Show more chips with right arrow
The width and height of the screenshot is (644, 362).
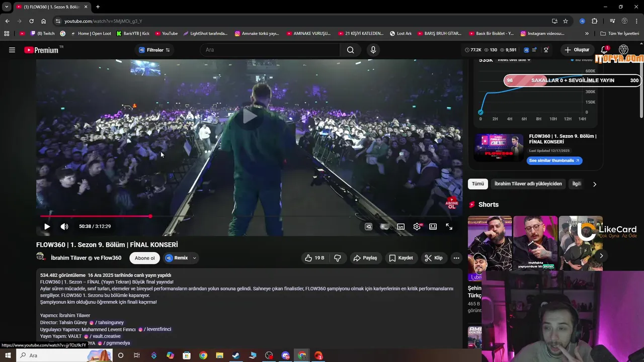pyautogui.click(x=594, y=184)
